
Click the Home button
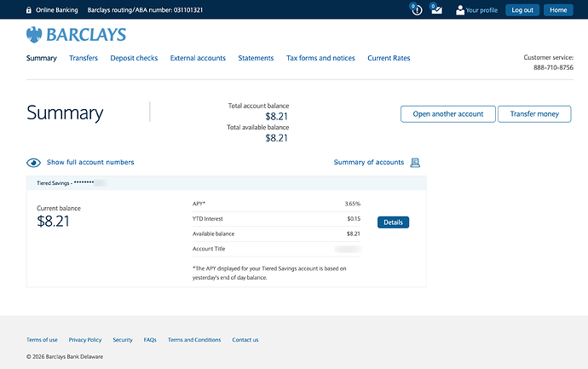click(558, 10)
